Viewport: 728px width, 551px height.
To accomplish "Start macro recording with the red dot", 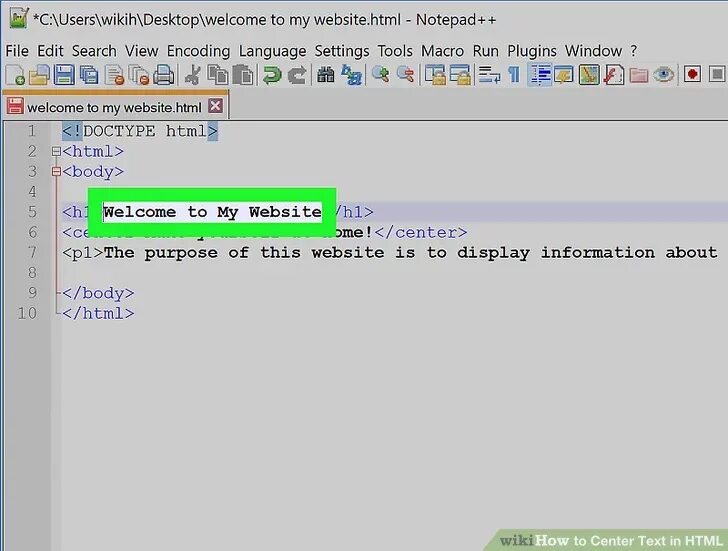I will tap(692, 75).
